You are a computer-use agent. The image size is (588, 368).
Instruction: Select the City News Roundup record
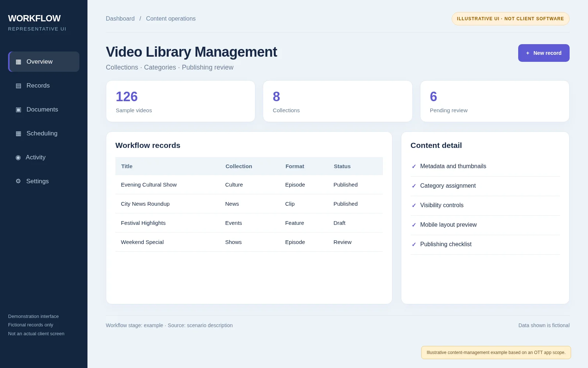pos(249,204)
